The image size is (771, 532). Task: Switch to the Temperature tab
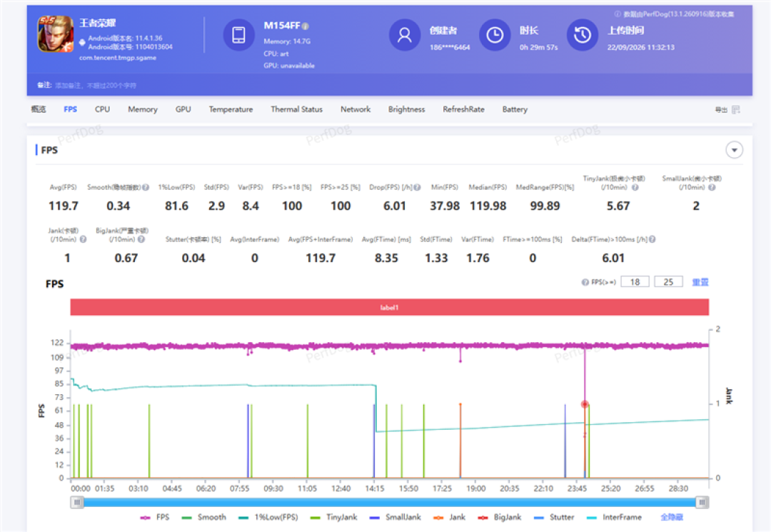[231, 109]
